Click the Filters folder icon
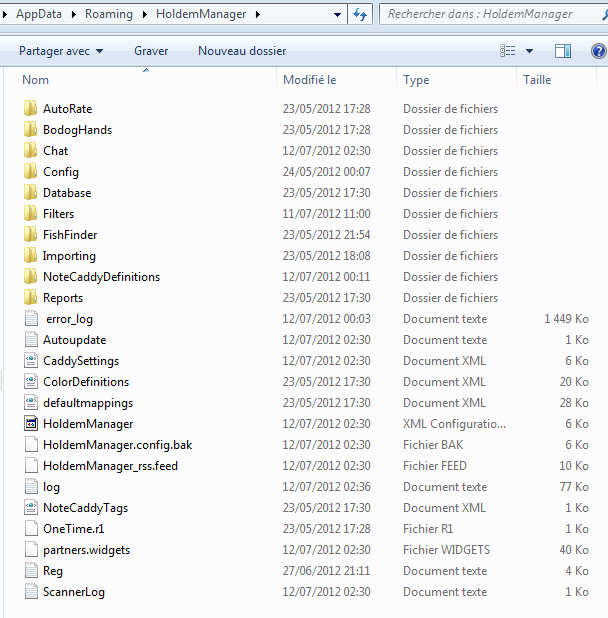The height and width of the screenshot is (618, 608). click(x=30, y=213)
